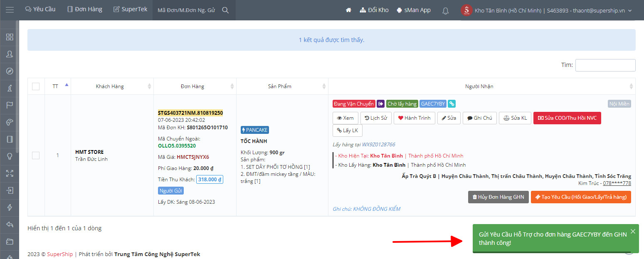644x259 pixels.
Task: Click the Lấy LK button
Action: (348, 131)
